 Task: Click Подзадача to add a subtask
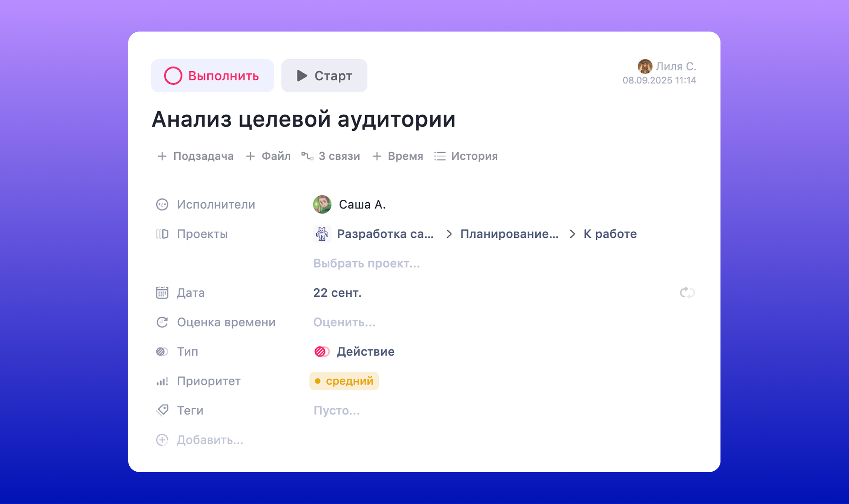point(196,156)
